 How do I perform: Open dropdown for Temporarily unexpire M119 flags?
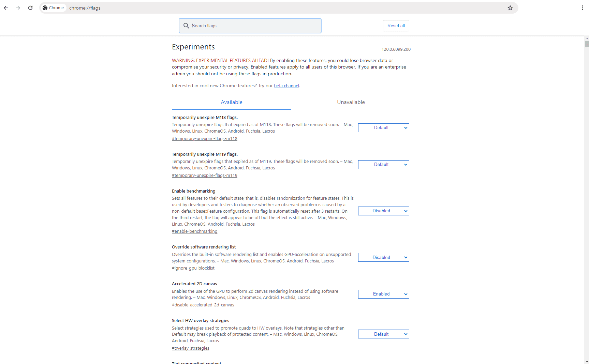tap(384, 165)
